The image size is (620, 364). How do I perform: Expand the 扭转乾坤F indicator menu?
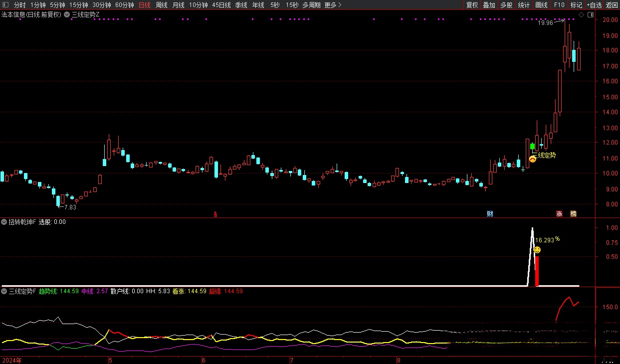(x=4, y=222)
